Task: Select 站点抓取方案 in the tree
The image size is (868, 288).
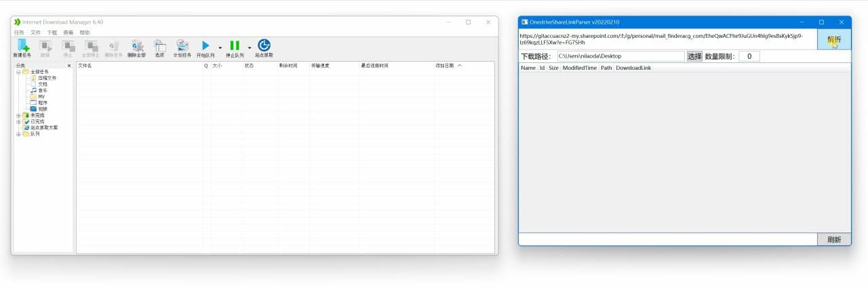Action: coord(44,127)
